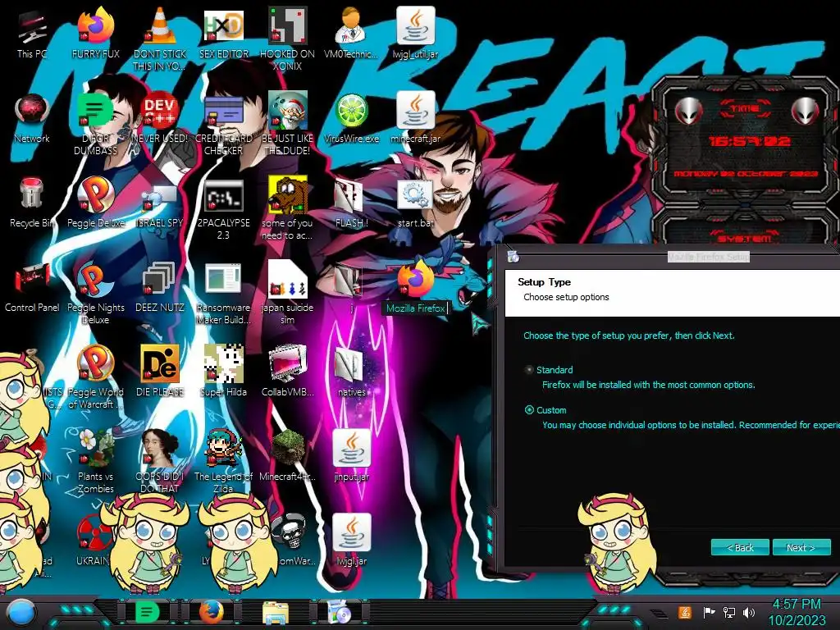This screenshot has width=840, height=630.
Task: Open the ISRAEL SPY shortcut
Action: 160,199
